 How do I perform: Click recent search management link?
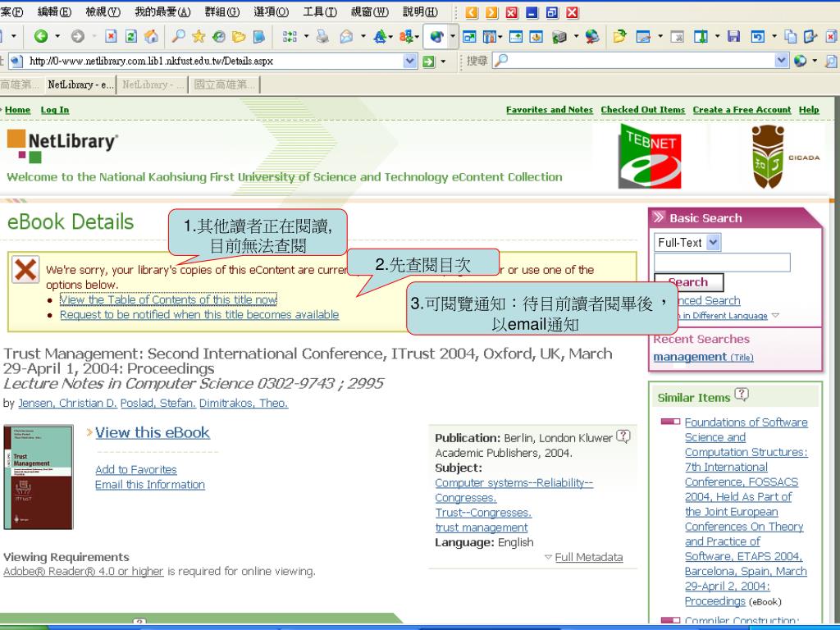690,357
